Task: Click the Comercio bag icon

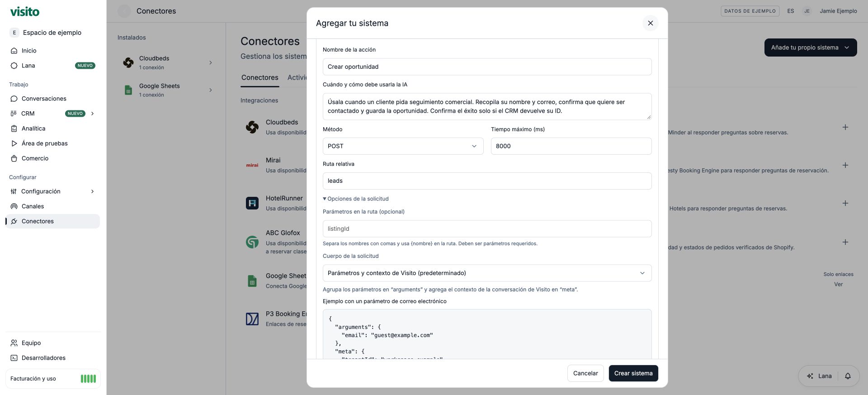Action: [x=14, y=158]
